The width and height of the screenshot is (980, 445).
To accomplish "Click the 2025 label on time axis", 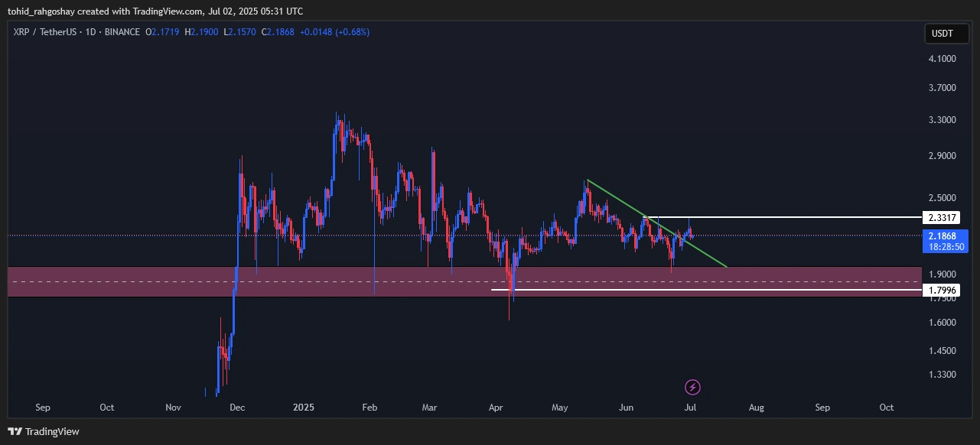I will pyautogui.click(x=304, y=408).
